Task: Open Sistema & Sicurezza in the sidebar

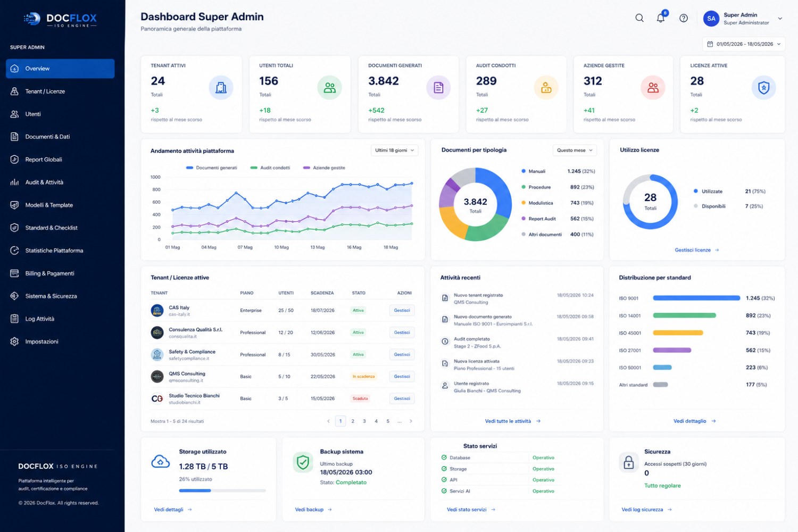Action: [60, 296]
